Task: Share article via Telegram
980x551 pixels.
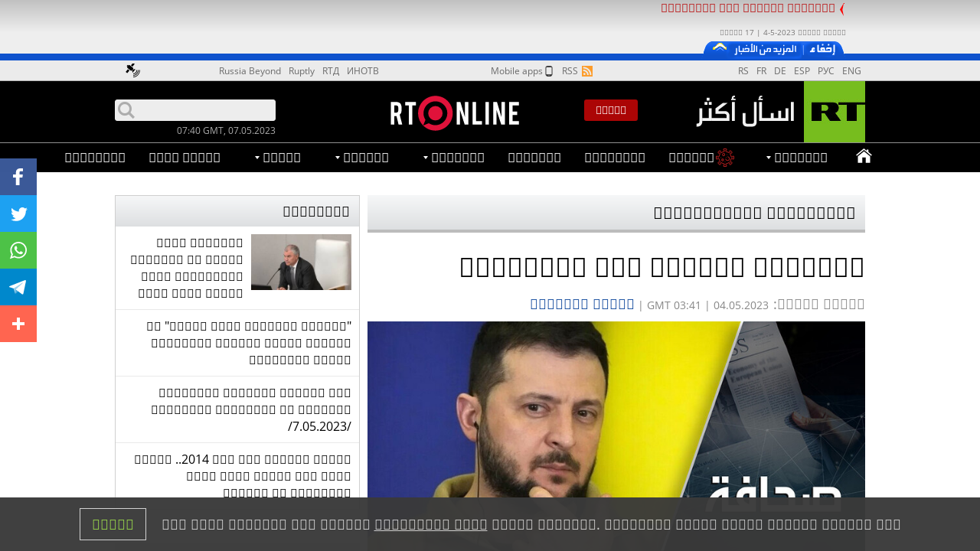Action: pos(18,287)
